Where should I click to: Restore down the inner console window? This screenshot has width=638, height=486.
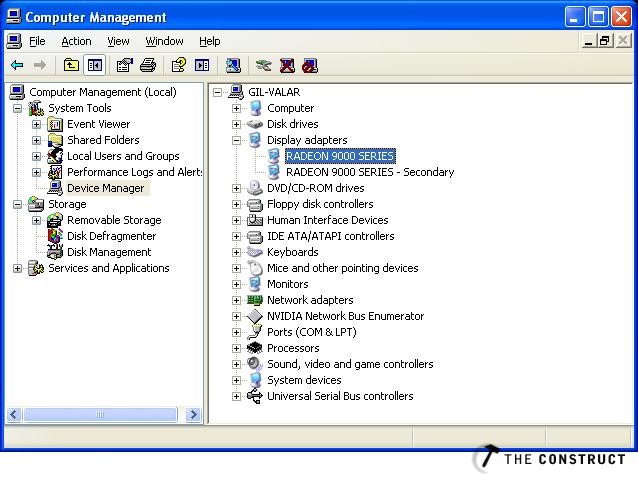(605, 41)
